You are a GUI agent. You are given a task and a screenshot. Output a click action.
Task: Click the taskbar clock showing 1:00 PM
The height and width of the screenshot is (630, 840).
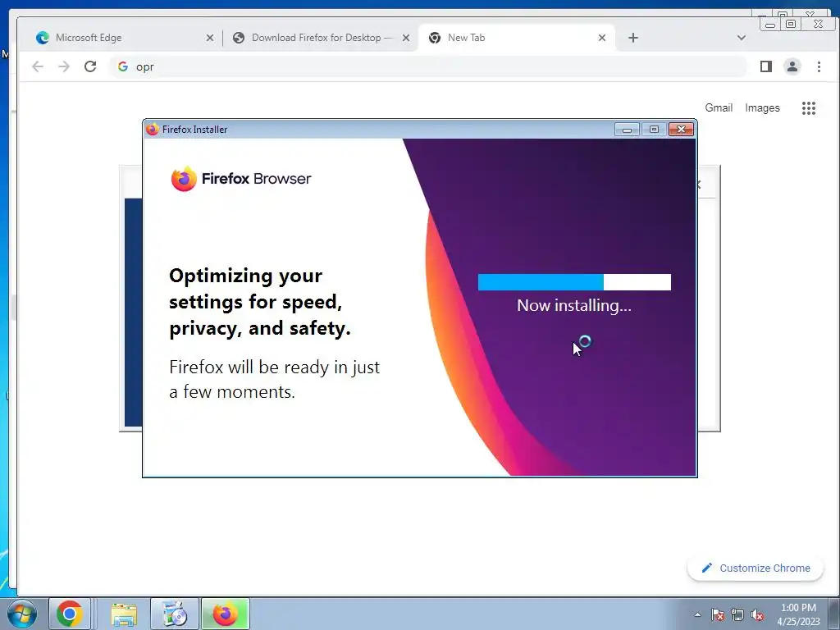click(x=798, y=614)
